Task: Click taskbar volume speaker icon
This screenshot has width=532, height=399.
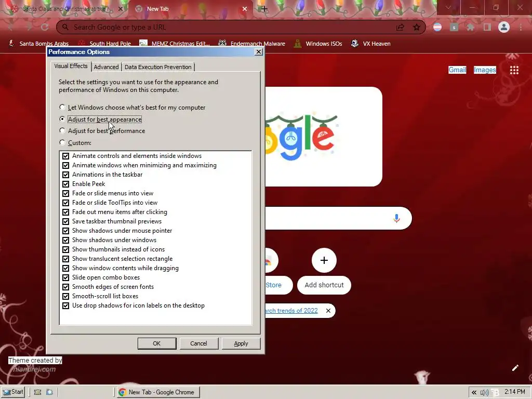Action: point(485,393)
